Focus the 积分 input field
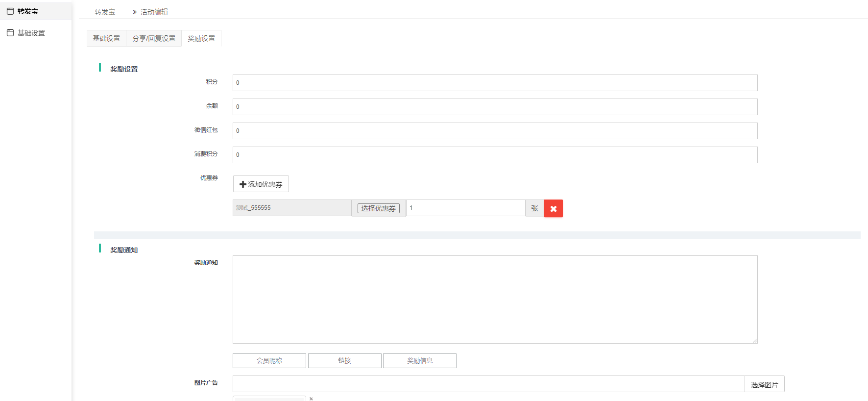The image size is (868, 401). (495, 83)
